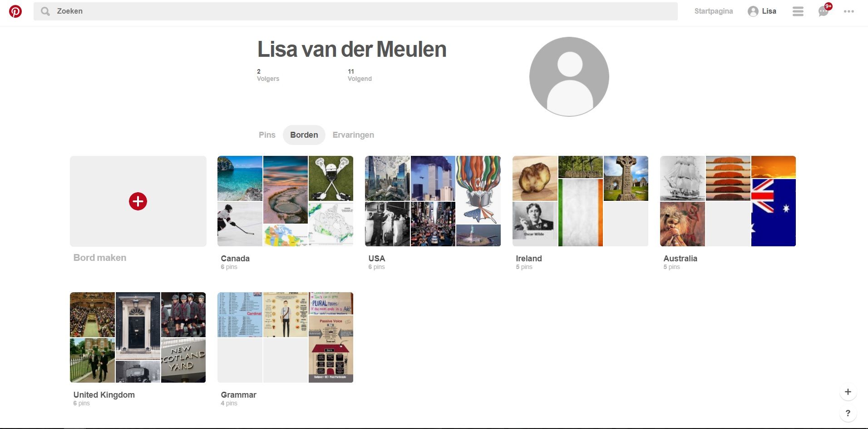Open the United Kingdom board

coord(138,337)
